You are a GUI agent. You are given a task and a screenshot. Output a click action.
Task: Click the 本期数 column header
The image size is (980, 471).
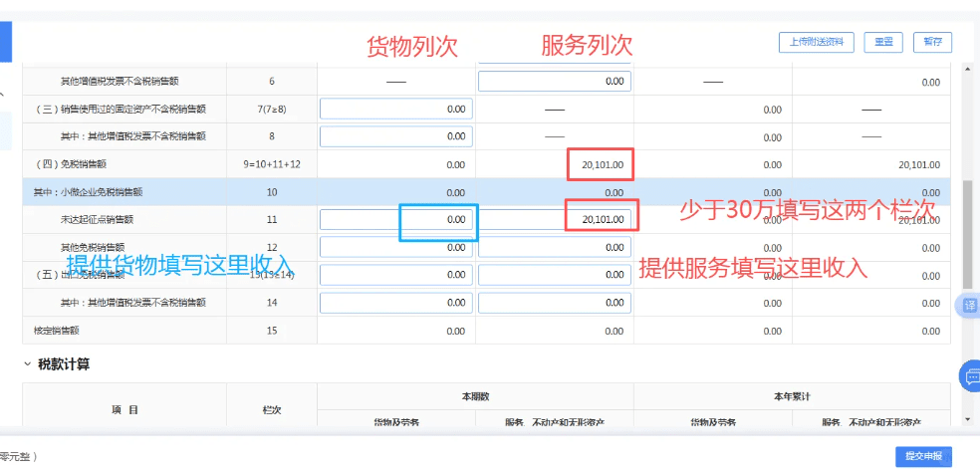pyautogui.click(x=475, y=396)
